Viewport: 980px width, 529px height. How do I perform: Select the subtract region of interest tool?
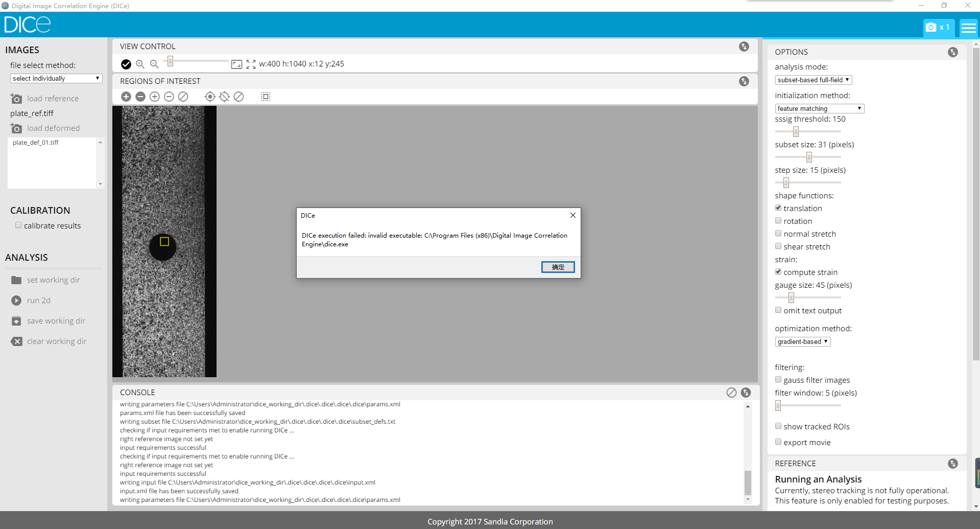tap(140, 96)
